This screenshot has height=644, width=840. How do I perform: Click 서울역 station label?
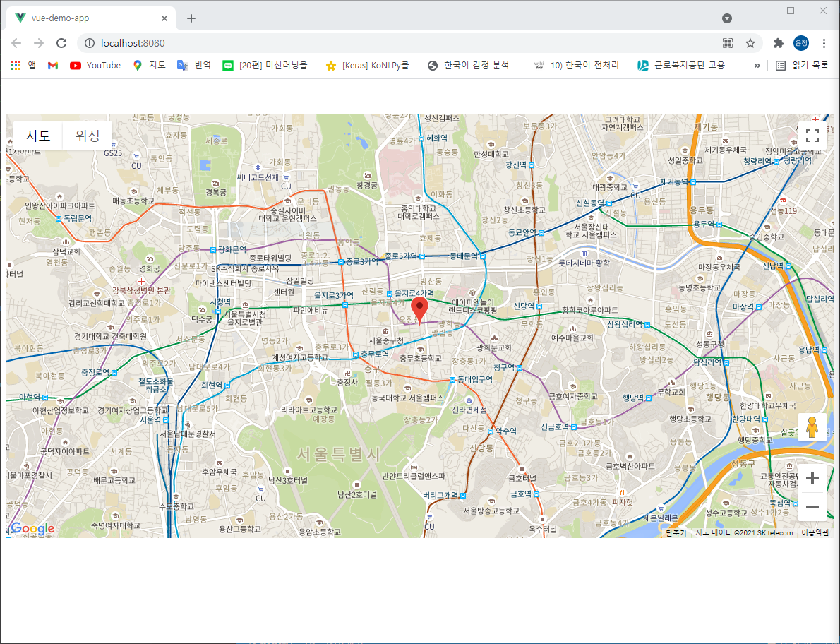point(150,419)
